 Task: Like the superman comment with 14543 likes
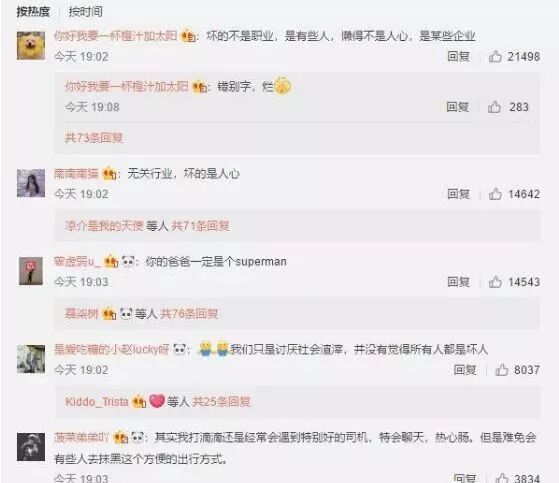coord(495,282)
